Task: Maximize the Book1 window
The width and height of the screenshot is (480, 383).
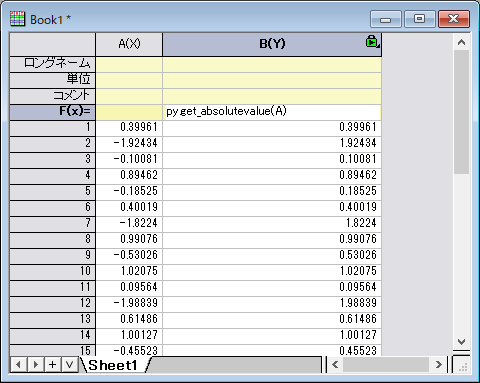Action: tap(419, 19)
